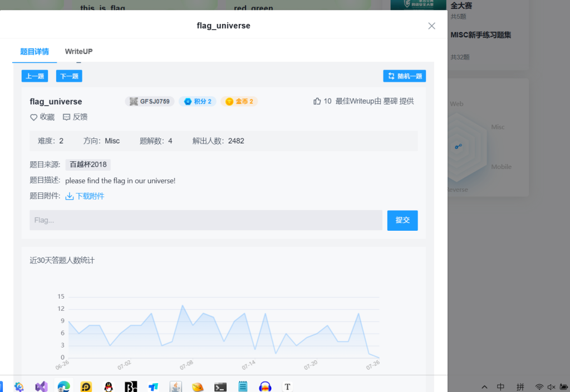
Task: Open Microsoft Edge from the taskbar
Action: point(64,386)
